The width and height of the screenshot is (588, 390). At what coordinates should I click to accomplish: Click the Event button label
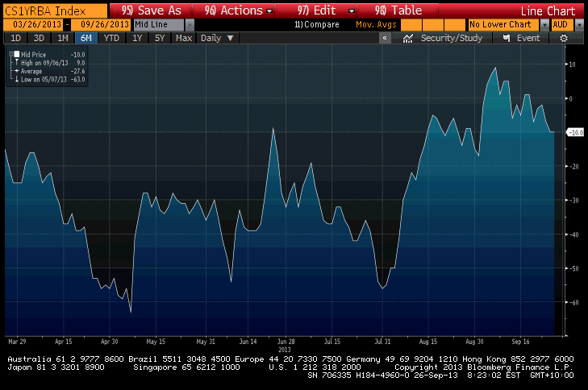pyautogui.click(x=528, y=38)
